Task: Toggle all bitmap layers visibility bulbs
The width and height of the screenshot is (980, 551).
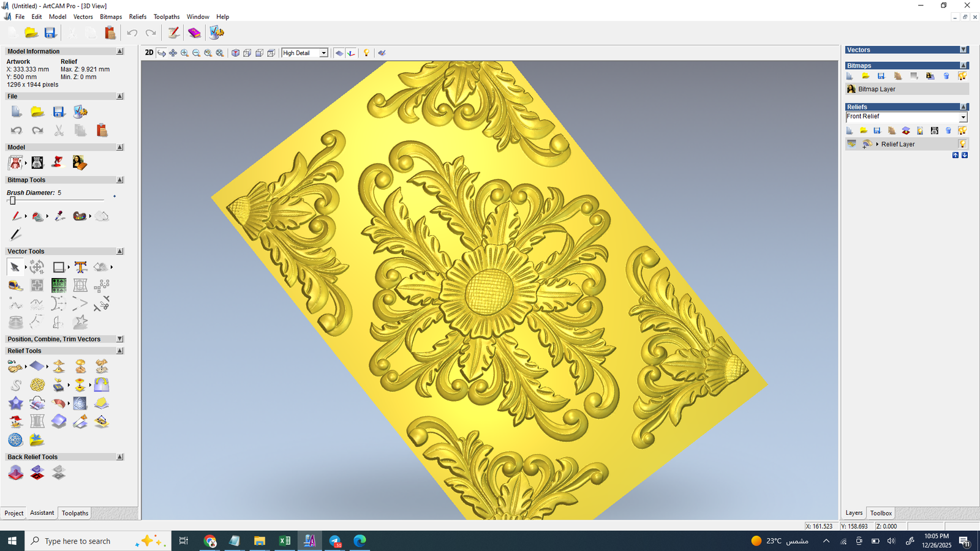Action: [x=962, y=76]
